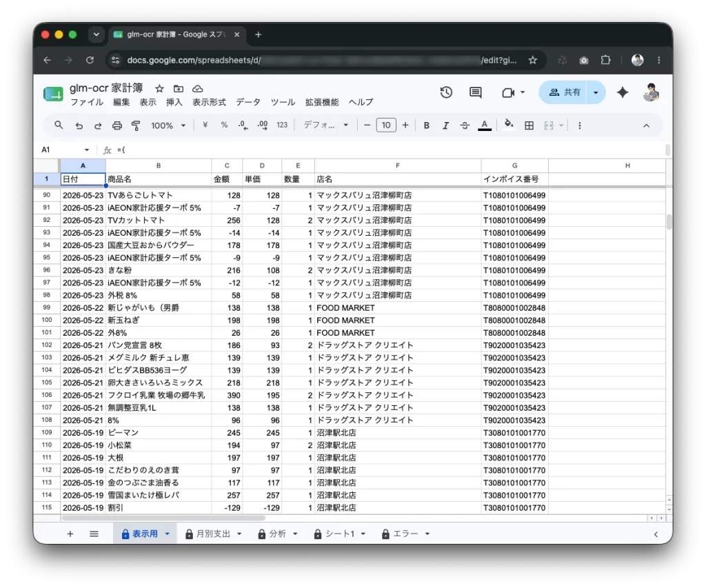The width and height of the screenshot is (706, 588).
Task: Decrease decimal places
Action: pyautogui.click(x=243, y=125)
